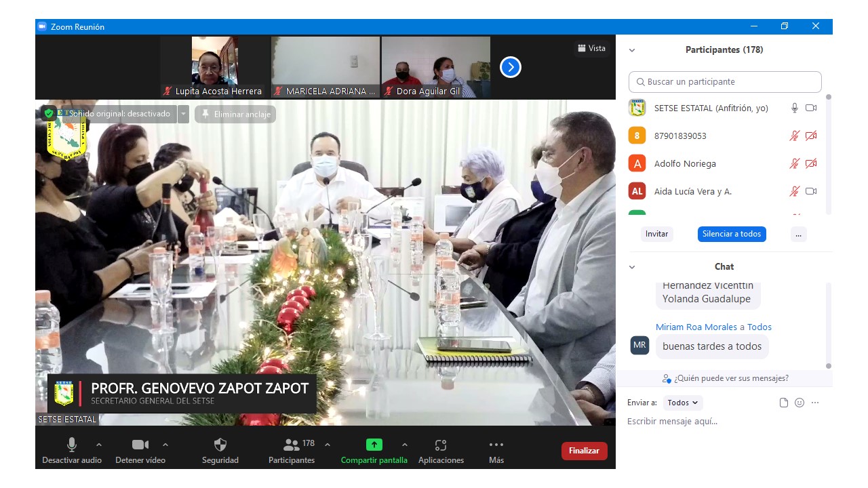Screen dimensions: 868x488
Task: Click the emoji icon in chat
Action: coord(800,403)
